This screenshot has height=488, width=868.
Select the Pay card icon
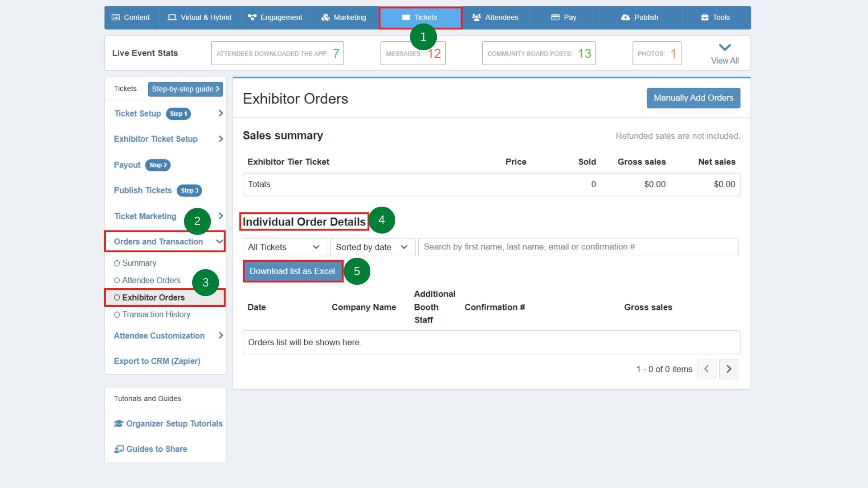555,17
